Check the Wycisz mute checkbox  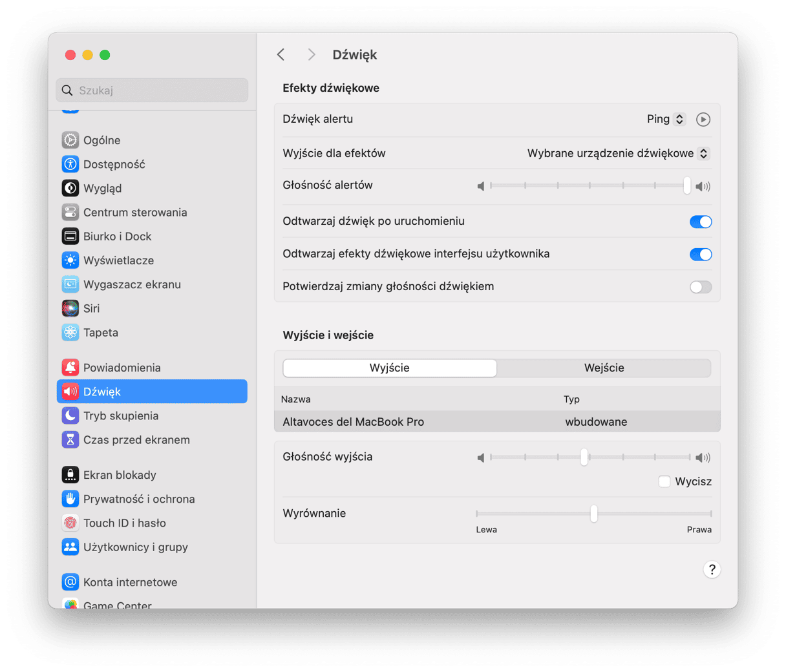pos(664,481)
